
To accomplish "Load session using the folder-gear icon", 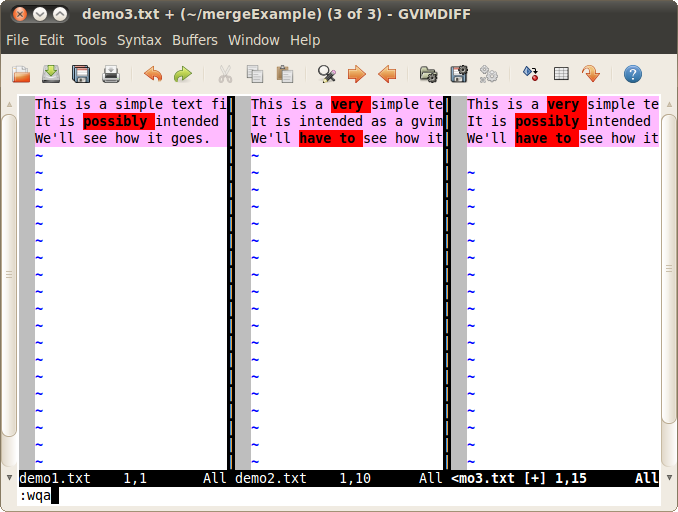I will point(429,74).
